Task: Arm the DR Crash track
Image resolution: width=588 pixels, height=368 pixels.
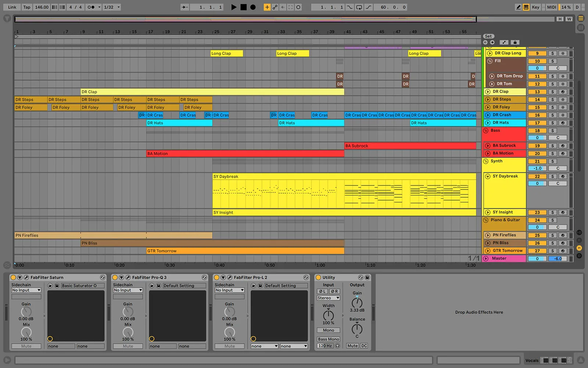Action: [x=563, y=115]
